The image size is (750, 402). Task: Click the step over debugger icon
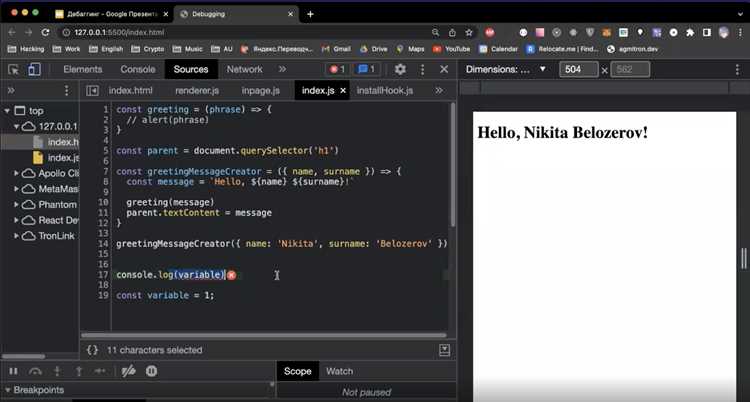pos(35,371)
